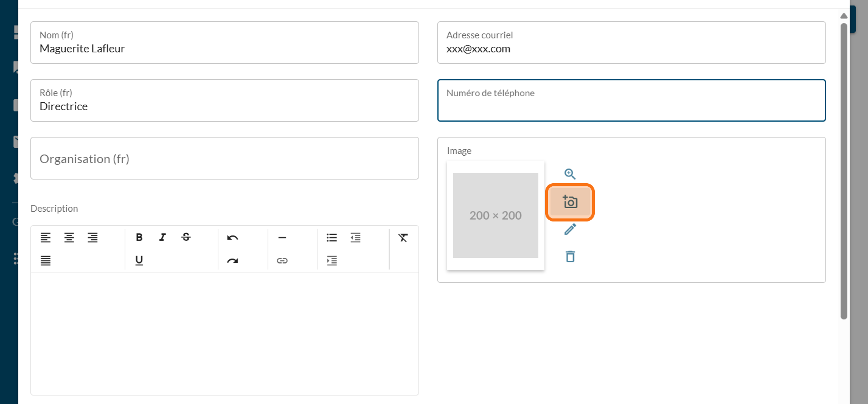Toggle bold formatting
The height and width of the screenshot is (404, 868).
click(139, 237)
